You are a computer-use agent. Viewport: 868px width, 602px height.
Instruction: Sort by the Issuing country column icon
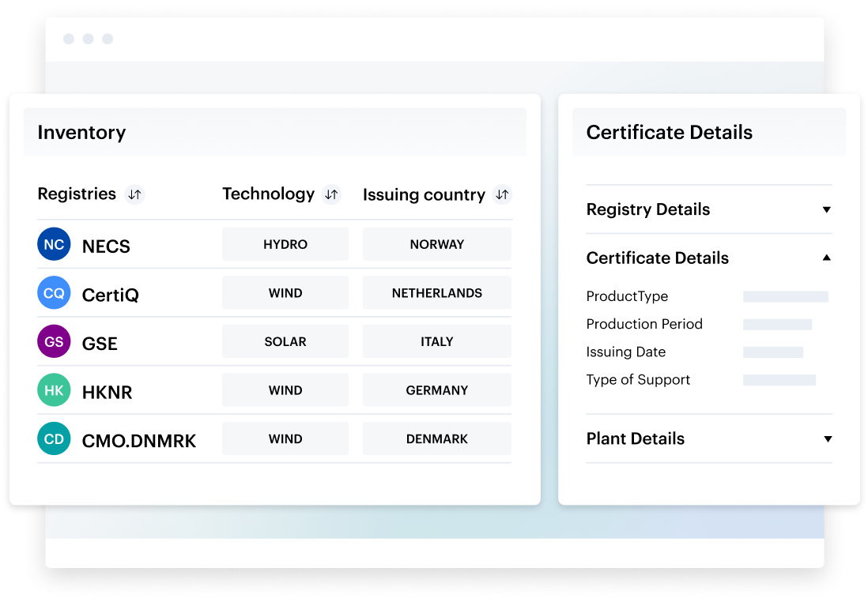click(x=502, y=194)
